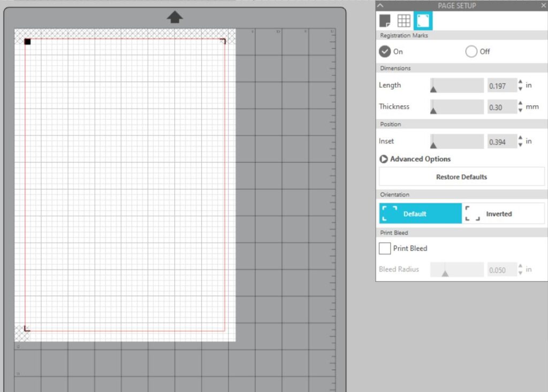Turn registration marks On

[x=385, y=52]
